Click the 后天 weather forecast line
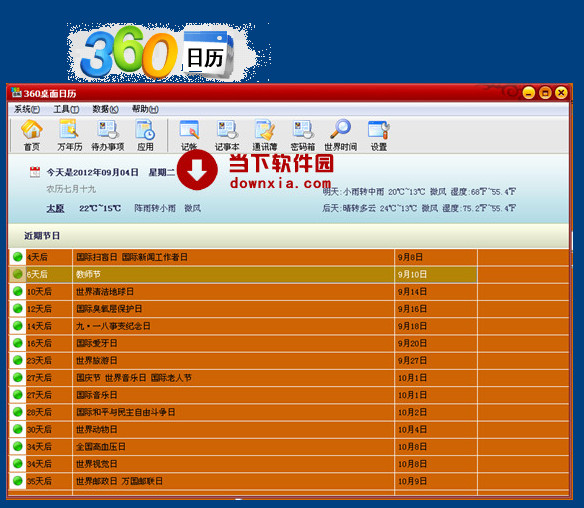The height and width of the screenshot is (508, 584). [419, 208]
